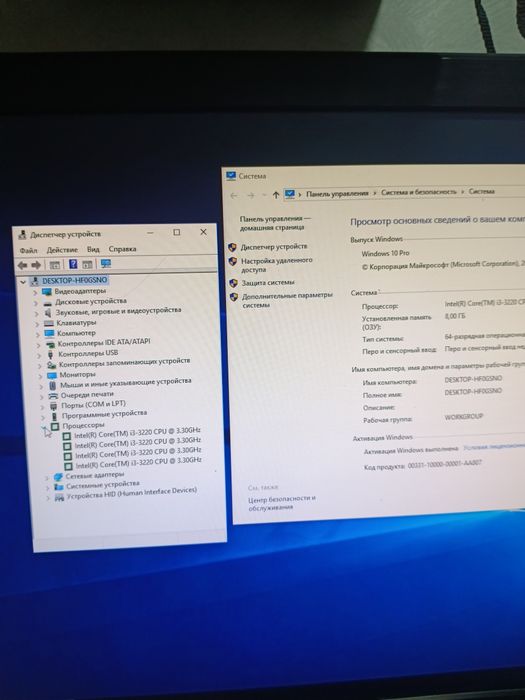Viewport: 525px width, 700px height.
Task: Expand the Видеоадаптеры node
Action: pos(36,292)
